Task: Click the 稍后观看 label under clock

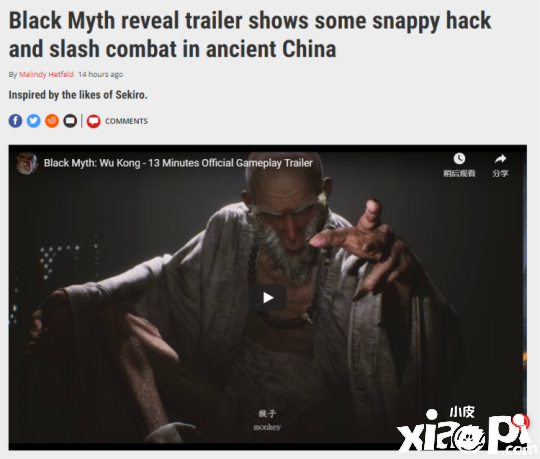Action: point(459,173)
